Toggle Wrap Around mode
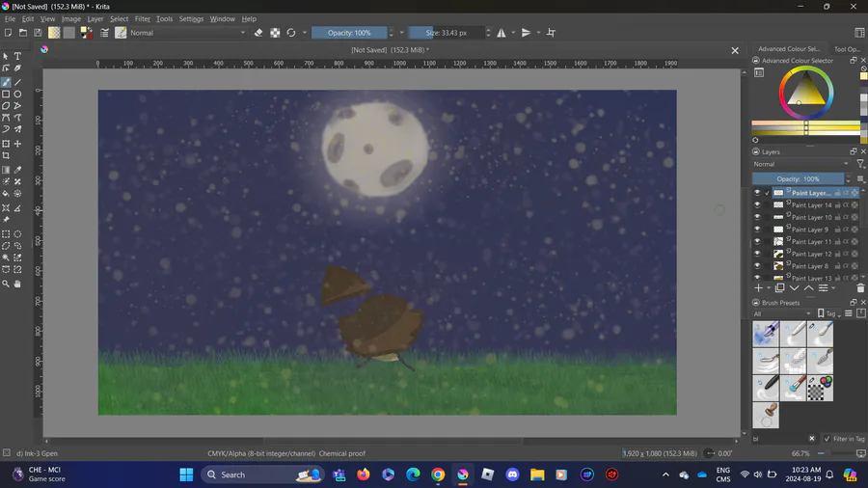 [551, 33]
